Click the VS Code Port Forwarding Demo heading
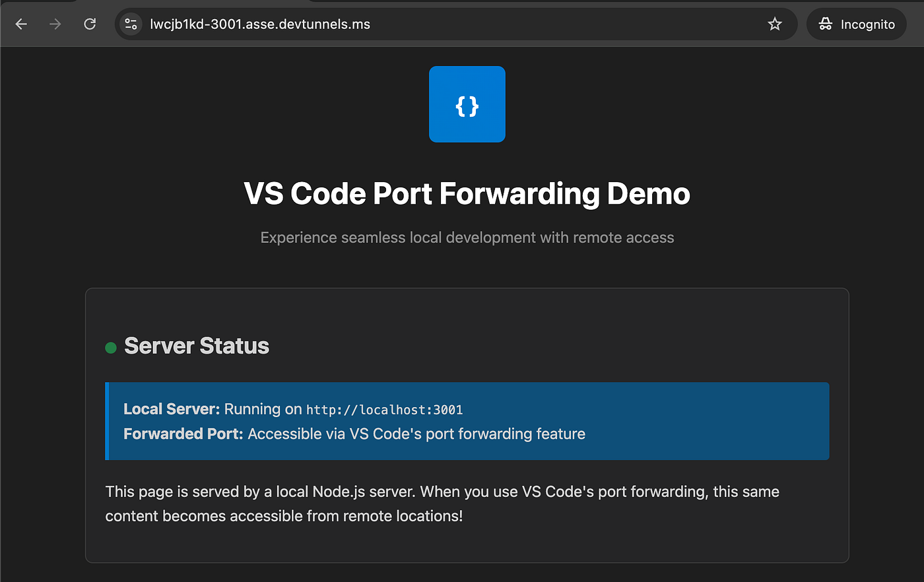The width and height of the screenshot is (924, 582). point(467,194)
